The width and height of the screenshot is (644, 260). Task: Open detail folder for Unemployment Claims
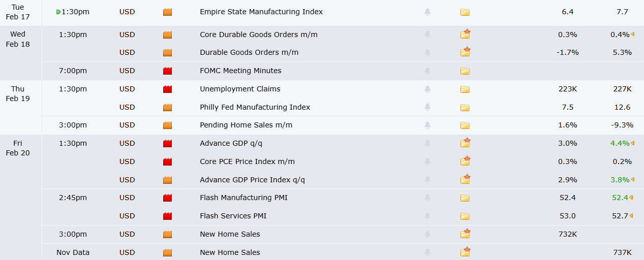[x=465, y=89]
